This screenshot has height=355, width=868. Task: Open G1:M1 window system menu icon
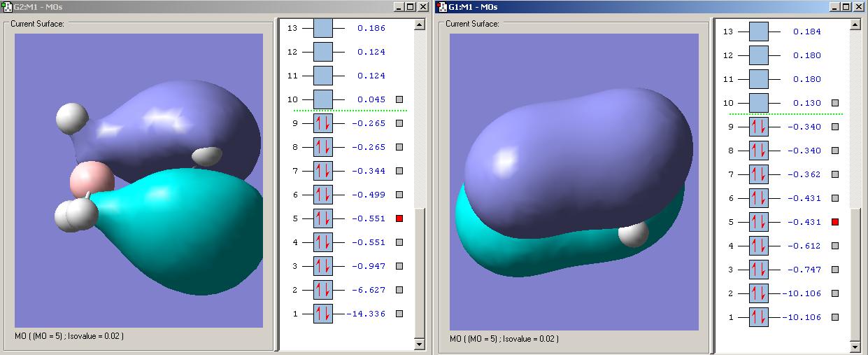442,7
